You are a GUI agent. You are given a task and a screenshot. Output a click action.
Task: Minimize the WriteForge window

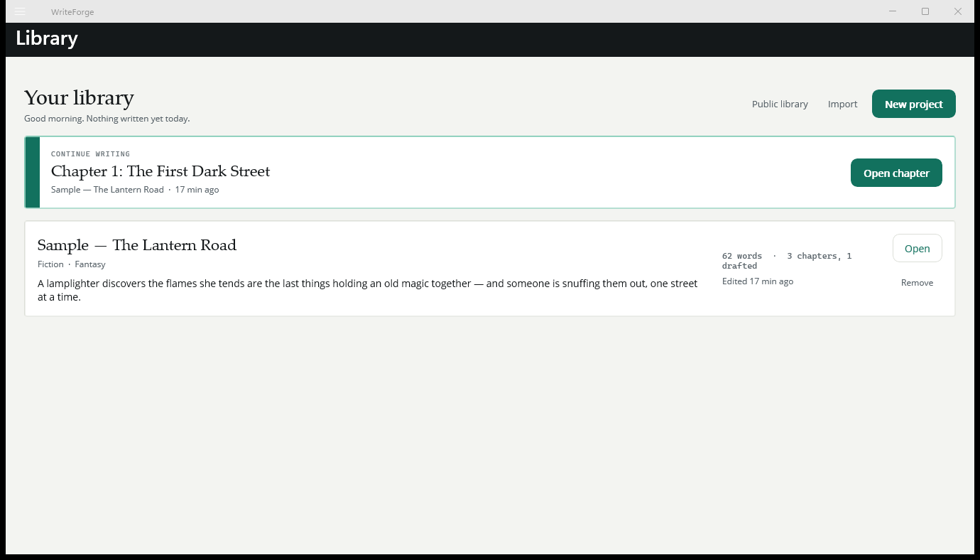893,11
